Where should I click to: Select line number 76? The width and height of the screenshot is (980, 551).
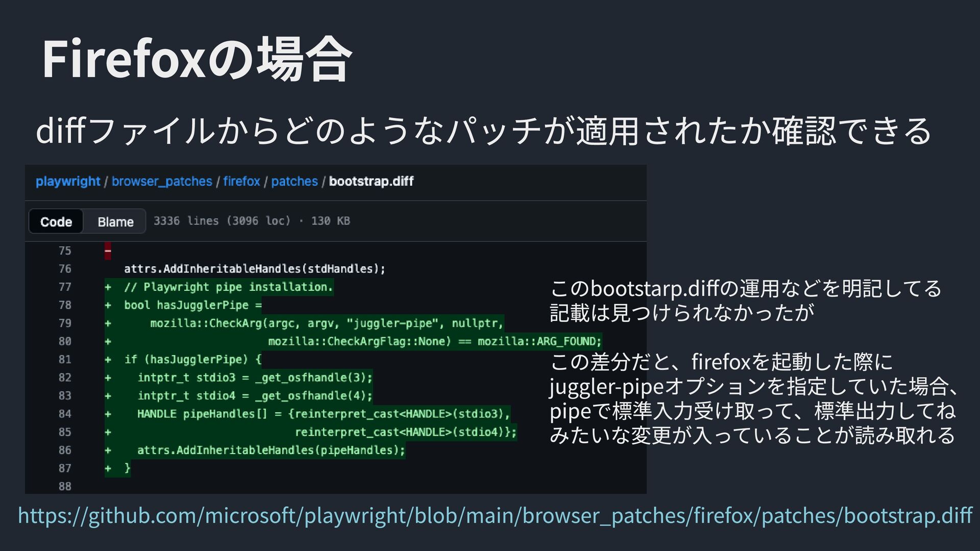[65, 269]
